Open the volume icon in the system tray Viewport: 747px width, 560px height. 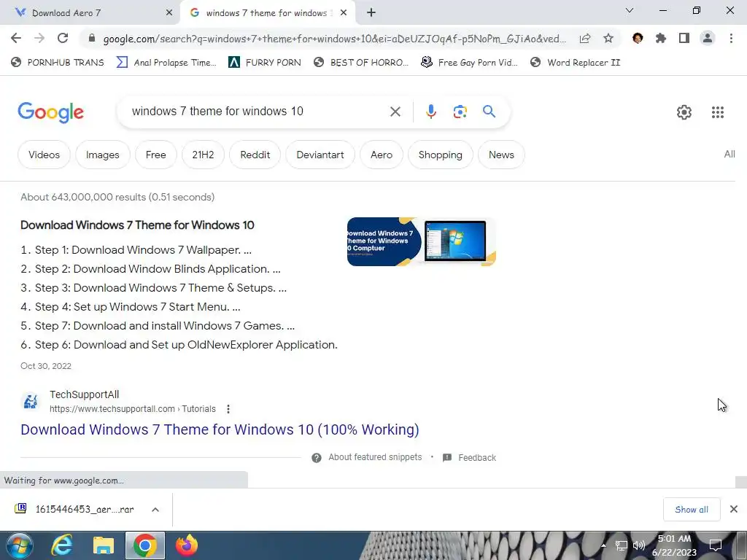[x=638, y=545]
